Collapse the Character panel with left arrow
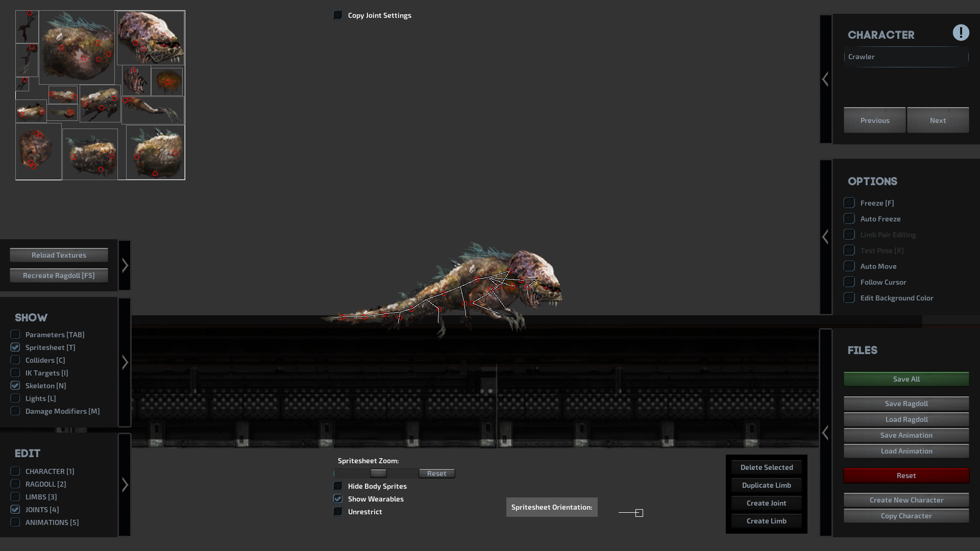980x551 pixels. pyautogui.click(x=825, y=79)
